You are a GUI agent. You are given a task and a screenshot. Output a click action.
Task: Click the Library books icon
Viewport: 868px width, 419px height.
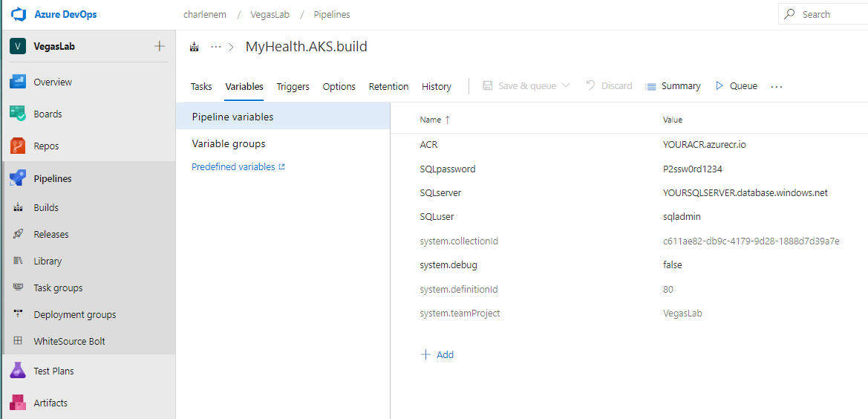point(18,261)
